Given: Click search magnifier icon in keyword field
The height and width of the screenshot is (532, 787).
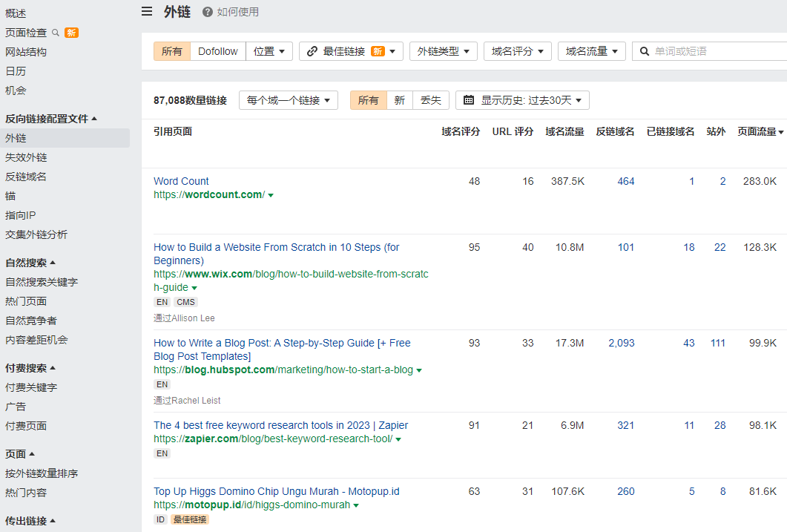Looking at the screenshot, I should click(644, 51).
